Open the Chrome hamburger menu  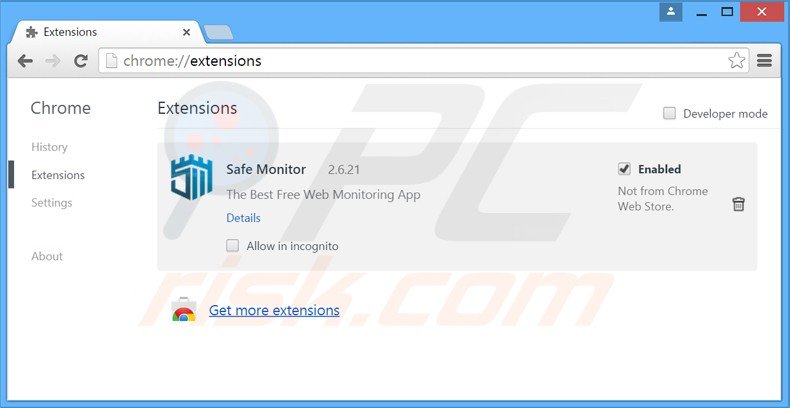[765, 61]
